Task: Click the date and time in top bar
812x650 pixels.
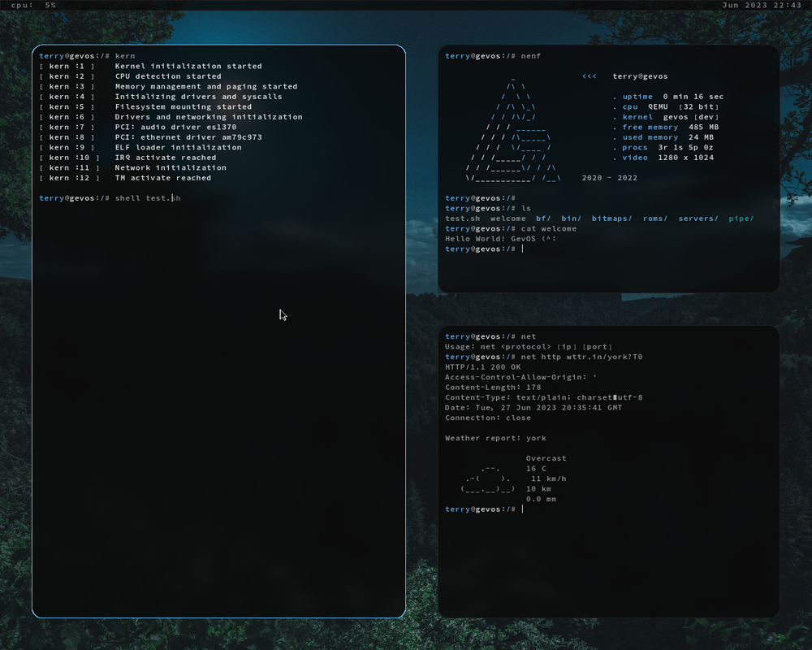Action: tap(762, 5)
